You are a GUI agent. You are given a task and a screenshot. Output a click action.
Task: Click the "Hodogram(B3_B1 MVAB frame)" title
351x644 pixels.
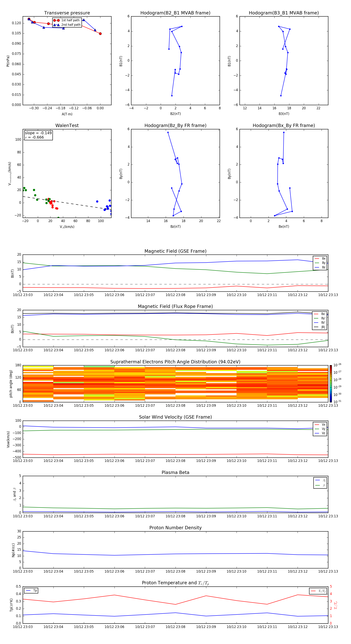(284, 13)
